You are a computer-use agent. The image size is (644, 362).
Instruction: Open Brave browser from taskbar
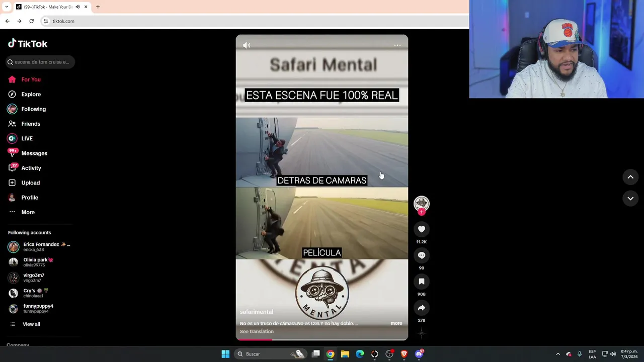pos(404,354)
